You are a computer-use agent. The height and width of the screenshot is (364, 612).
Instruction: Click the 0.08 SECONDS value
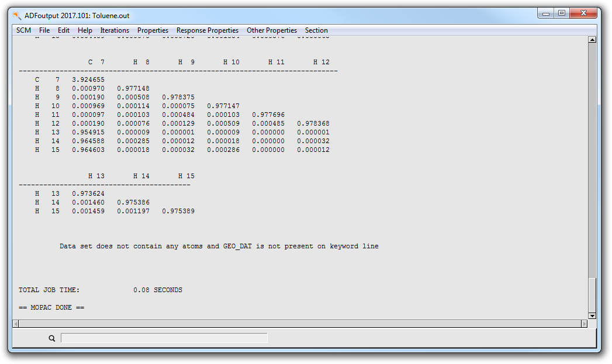(x=158, y=290)
